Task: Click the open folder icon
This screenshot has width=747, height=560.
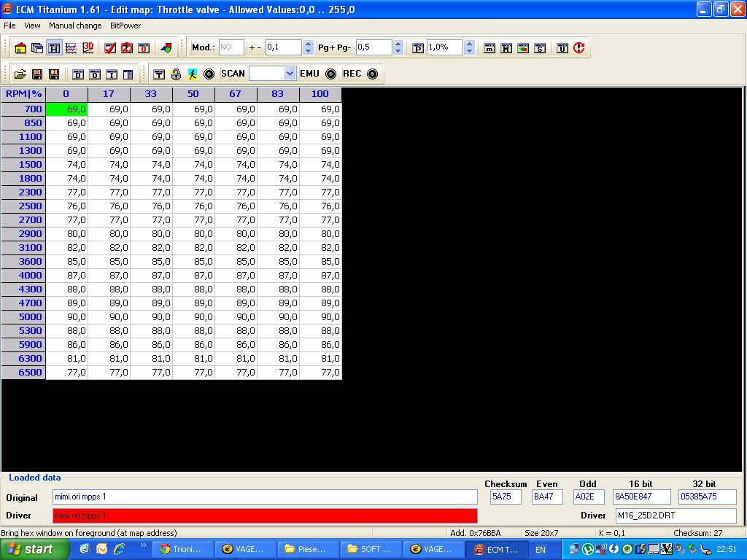Action: coord(20,74)
